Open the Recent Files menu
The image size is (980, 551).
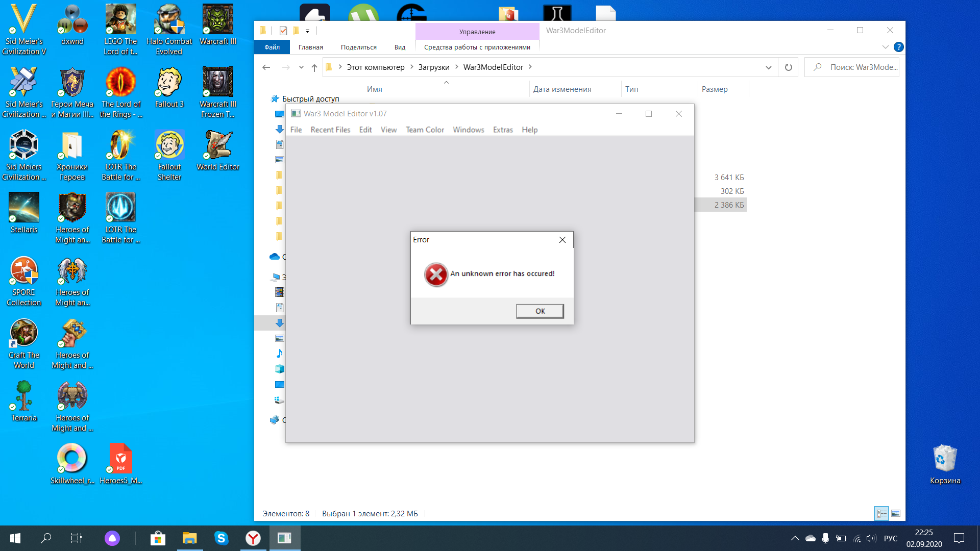click(330, 130)
